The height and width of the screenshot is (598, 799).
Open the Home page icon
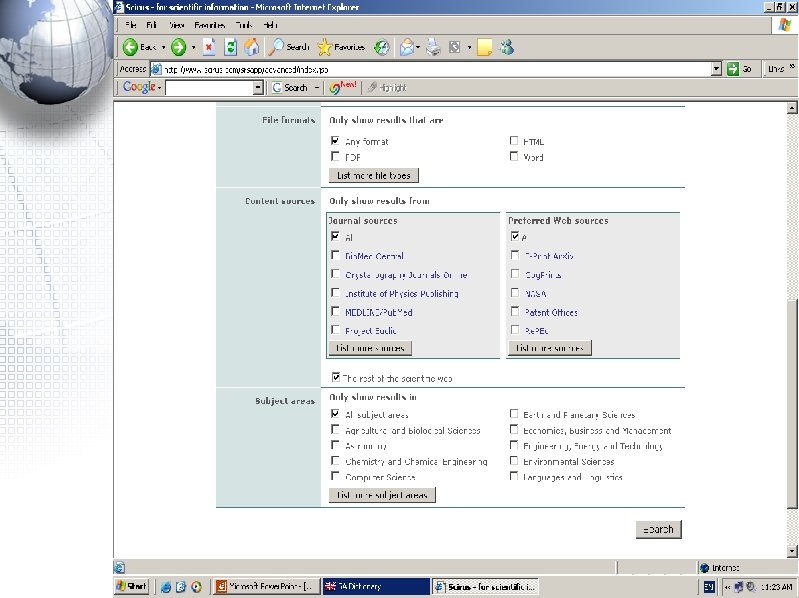[251, 47]
